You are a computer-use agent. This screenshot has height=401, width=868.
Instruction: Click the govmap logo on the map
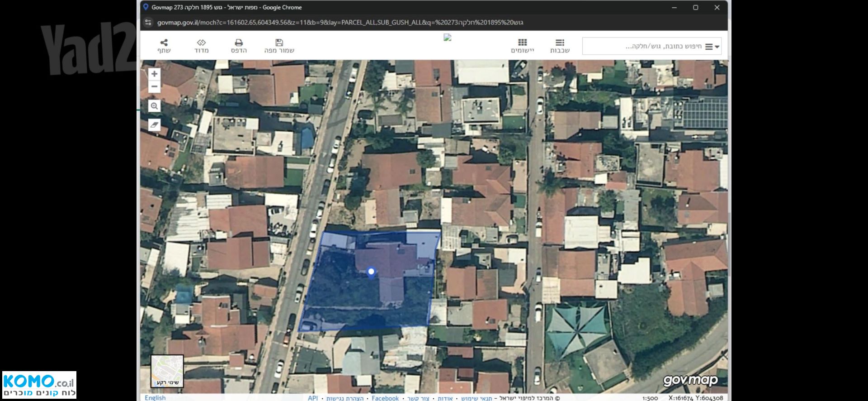pos(690,380)
